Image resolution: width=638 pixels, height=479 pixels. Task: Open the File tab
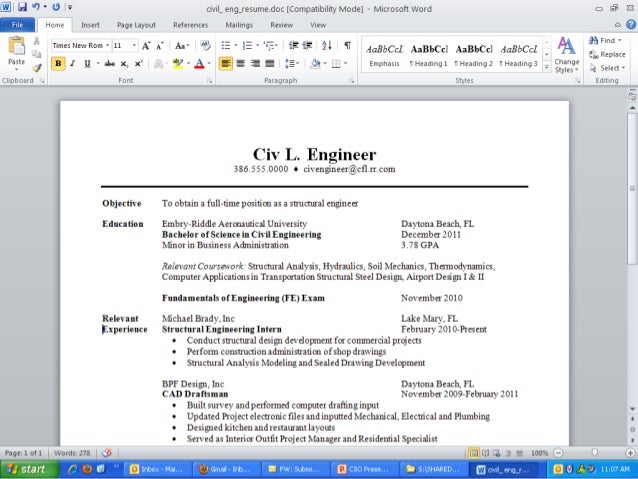point(17,25)
